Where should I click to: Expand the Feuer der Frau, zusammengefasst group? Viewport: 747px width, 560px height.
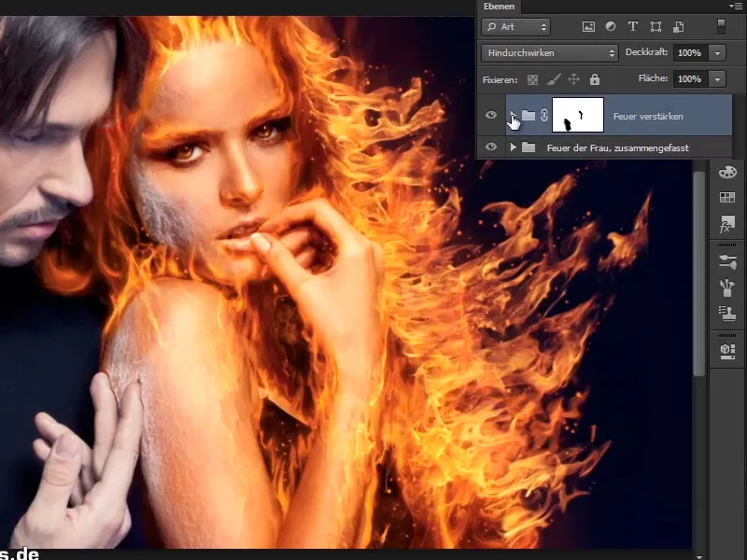point(513,147)
